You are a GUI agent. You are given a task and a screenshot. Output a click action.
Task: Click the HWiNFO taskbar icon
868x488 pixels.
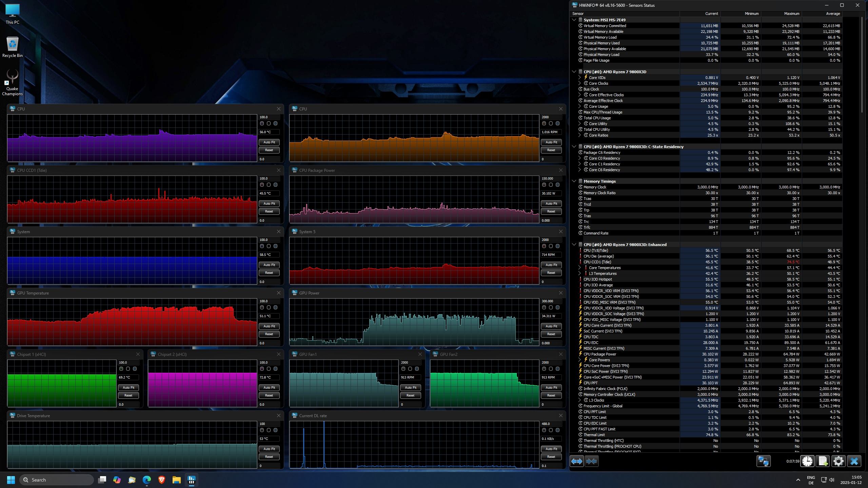pyautogui.click(x=192, y=480)
